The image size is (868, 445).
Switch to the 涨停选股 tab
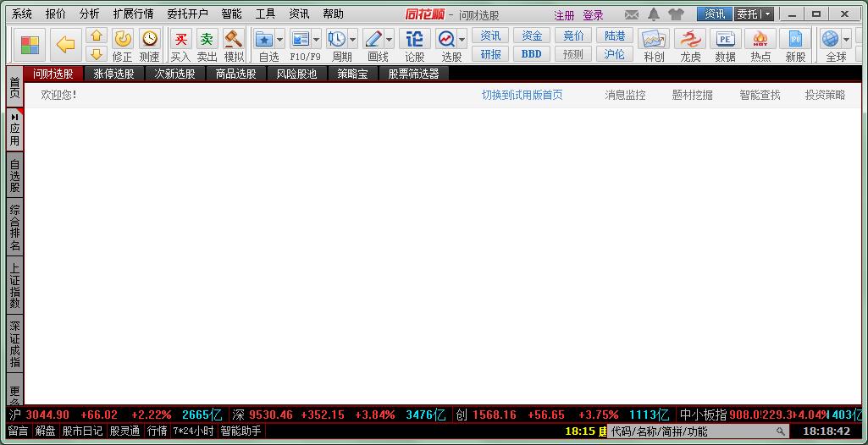click(x=113, y=74)
